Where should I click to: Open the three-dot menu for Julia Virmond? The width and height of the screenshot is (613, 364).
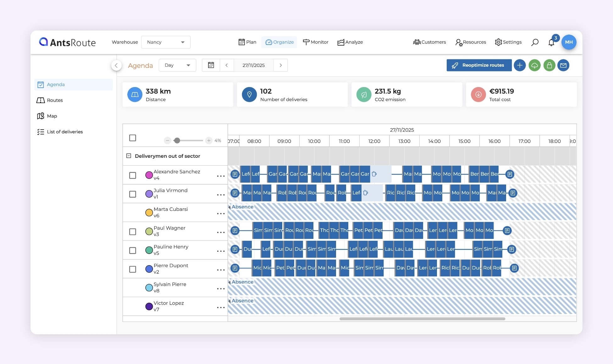pos(221,195)
